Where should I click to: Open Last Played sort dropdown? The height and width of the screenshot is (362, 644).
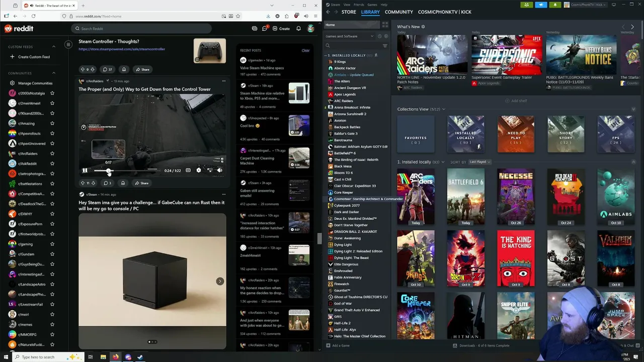click(x=480, y=162)
